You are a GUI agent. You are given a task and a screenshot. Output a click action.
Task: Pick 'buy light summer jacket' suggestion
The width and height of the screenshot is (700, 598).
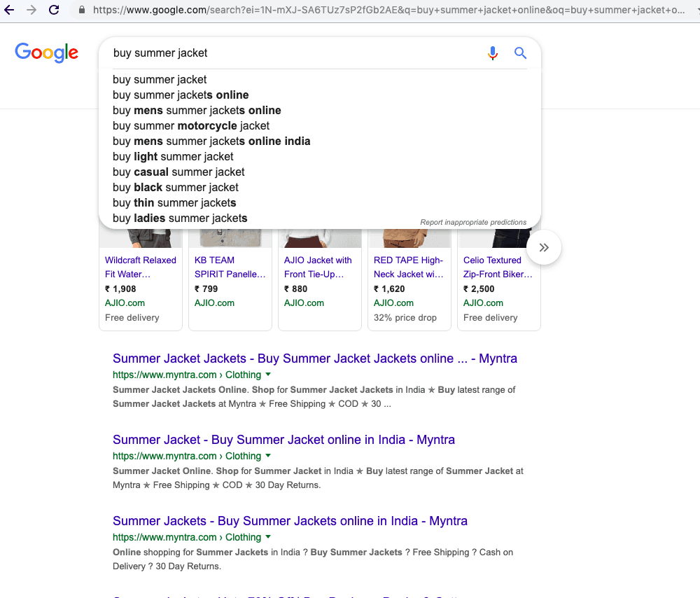[x=173, y=157]
